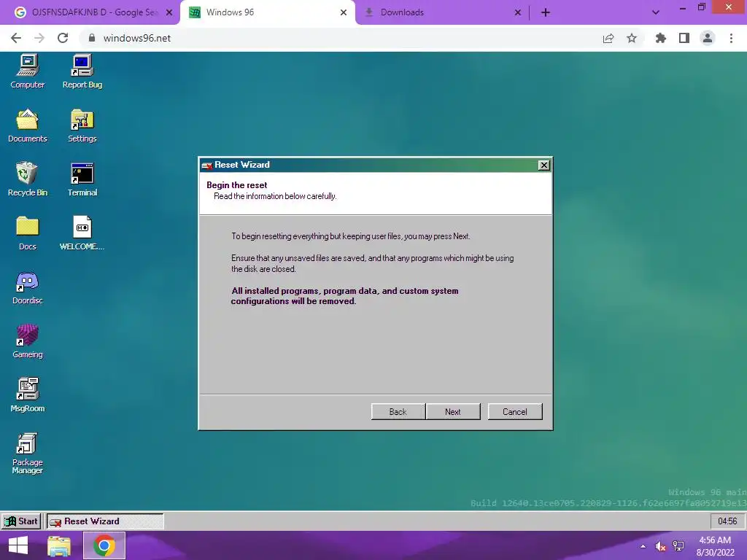Open the Computer desktop icon

point(27,71)
